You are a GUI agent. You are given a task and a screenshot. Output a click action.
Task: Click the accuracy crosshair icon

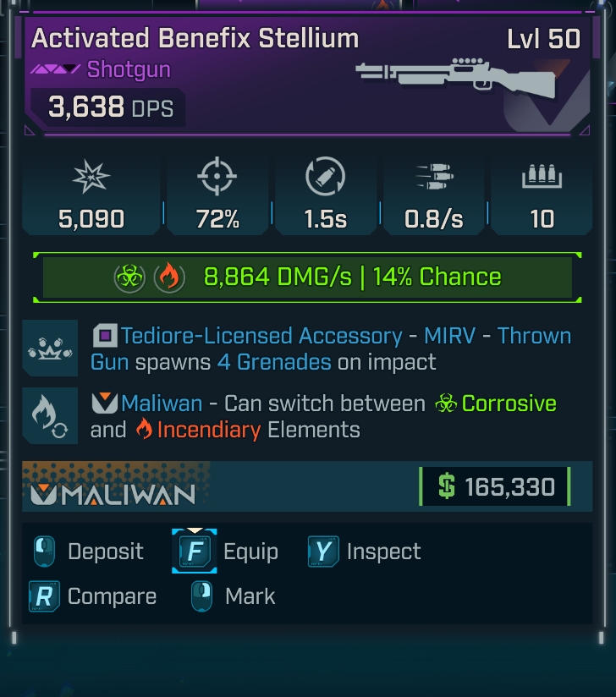click(x=217, y=176)
